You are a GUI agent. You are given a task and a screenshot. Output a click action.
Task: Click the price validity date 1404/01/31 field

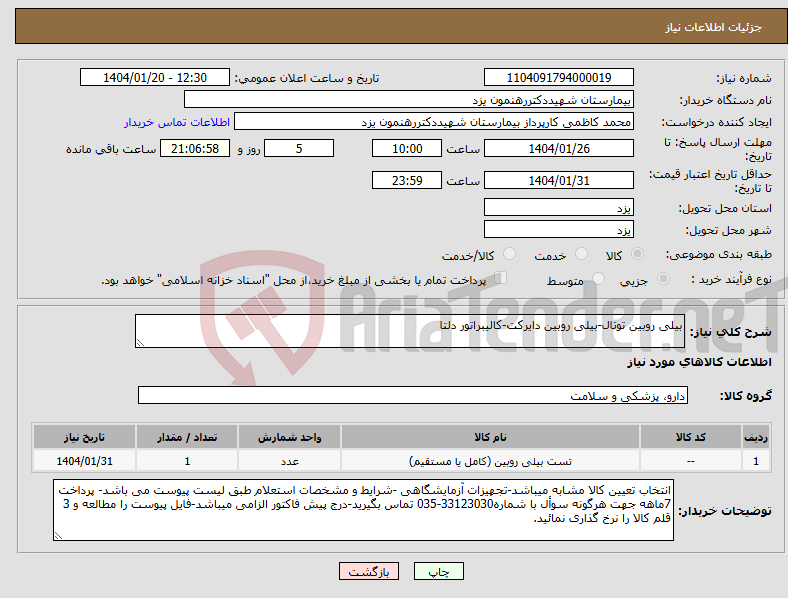558,180
